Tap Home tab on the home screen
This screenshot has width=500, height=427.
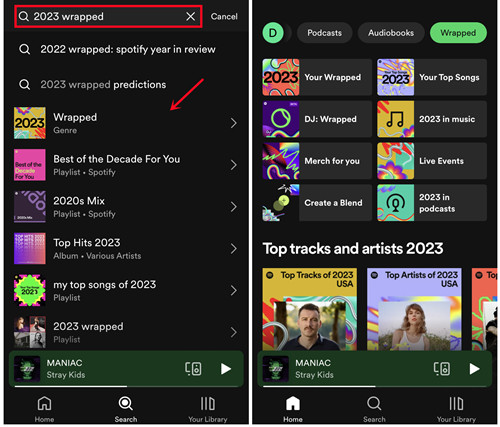[x=293, y=409]
